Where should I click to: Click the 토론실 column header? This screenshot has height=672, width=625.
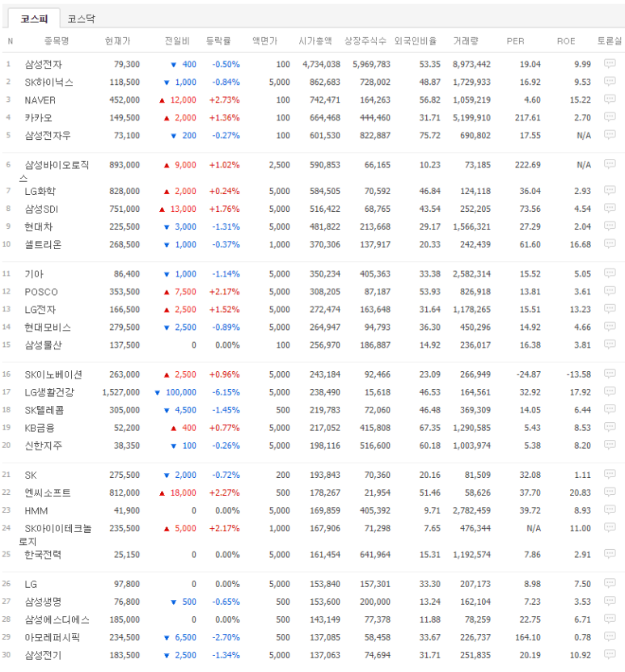[x=609, y=40]
